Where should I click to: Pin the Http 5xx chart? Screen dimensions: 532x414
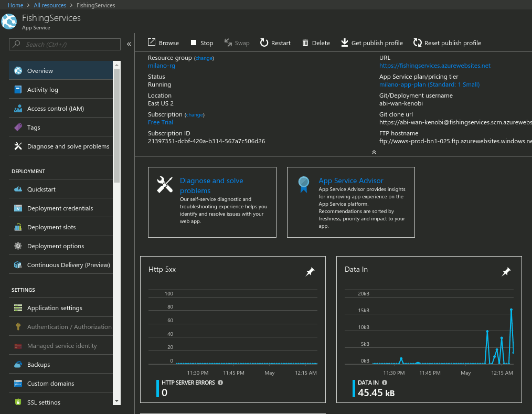310,272
